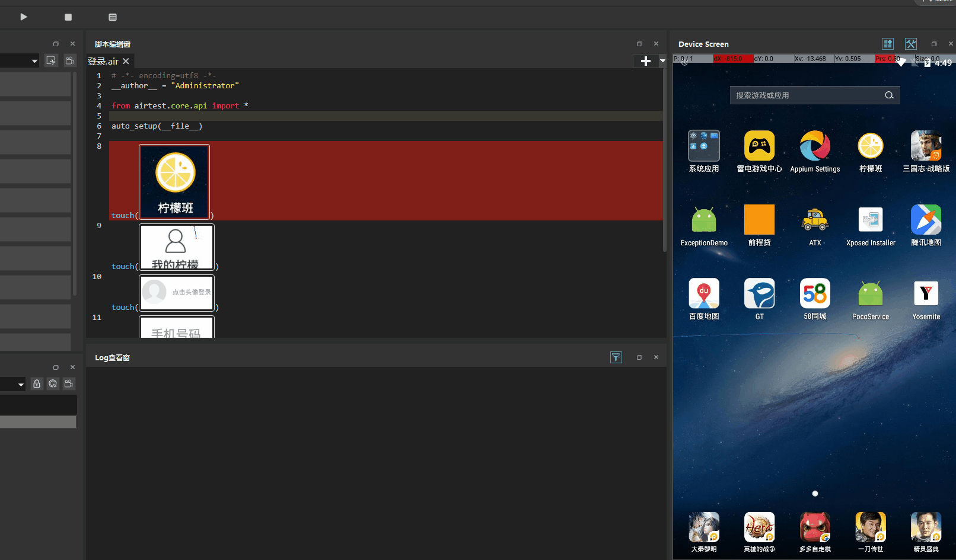Launch the ATX app
Viewport: 956px width, 560px height.
click(815, 226)
